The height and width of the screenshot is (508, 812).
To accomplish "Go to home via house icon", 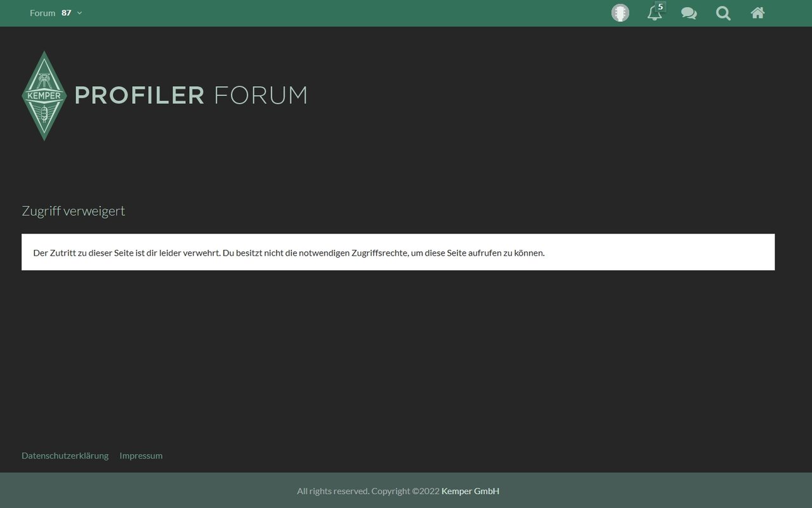I will click(757, 13).
